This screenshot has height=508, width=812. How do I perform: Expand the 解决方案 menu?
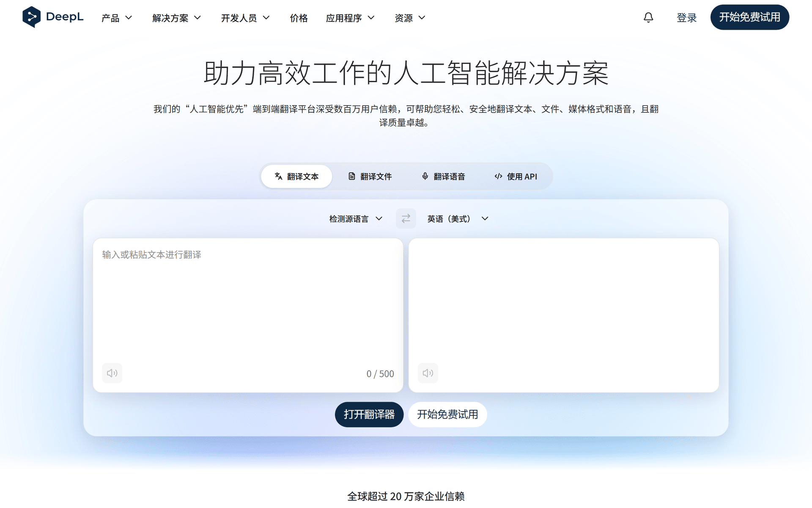click(x=176, y=18)
